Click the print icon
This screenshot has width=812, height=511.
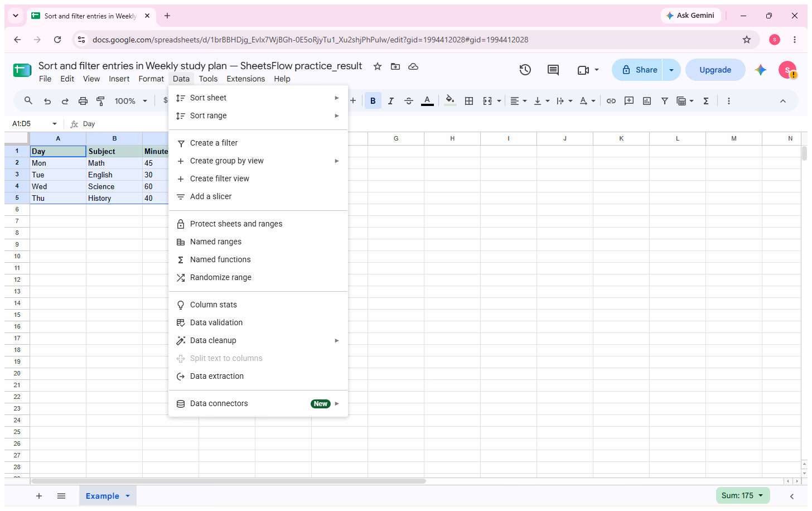(83, 101)
